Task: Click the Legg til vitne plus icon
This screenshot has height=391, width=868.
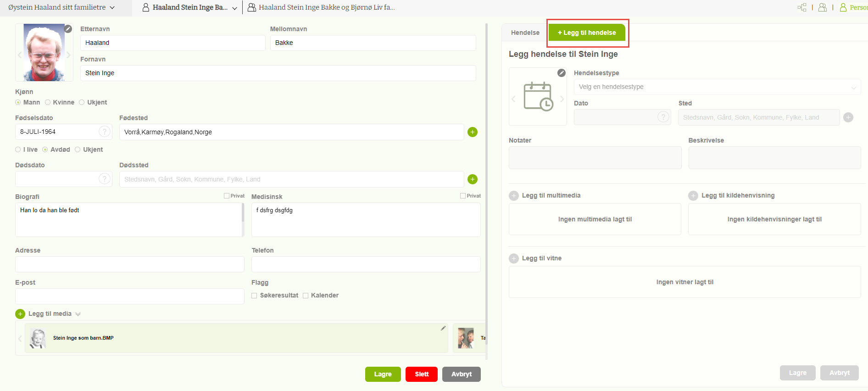Action: click(x=514, y=259)
